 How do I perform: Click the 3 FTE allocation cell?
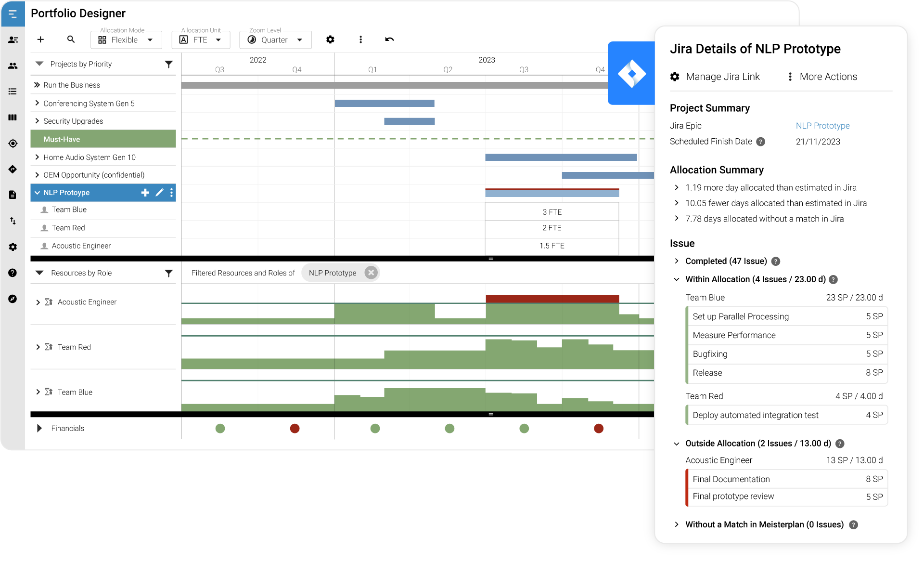552,212
